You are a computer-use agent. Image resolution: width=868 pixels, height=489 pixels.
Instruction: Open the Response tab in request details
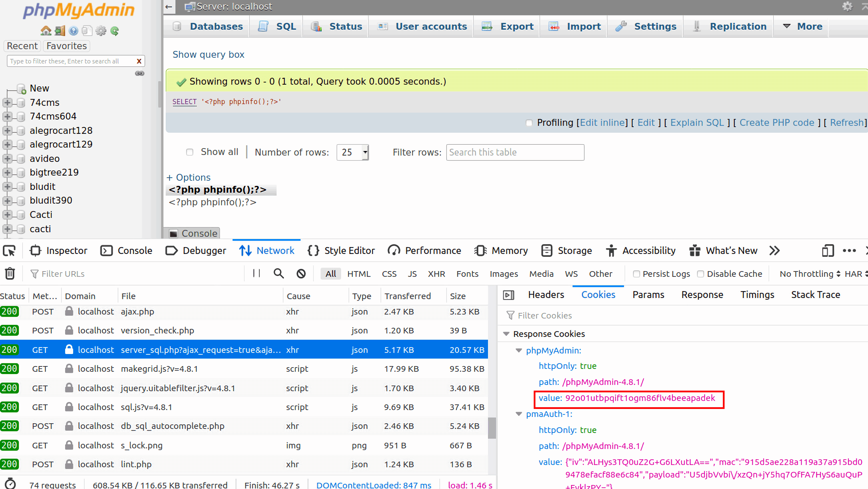pyautogui.click(x=702, y=295)
